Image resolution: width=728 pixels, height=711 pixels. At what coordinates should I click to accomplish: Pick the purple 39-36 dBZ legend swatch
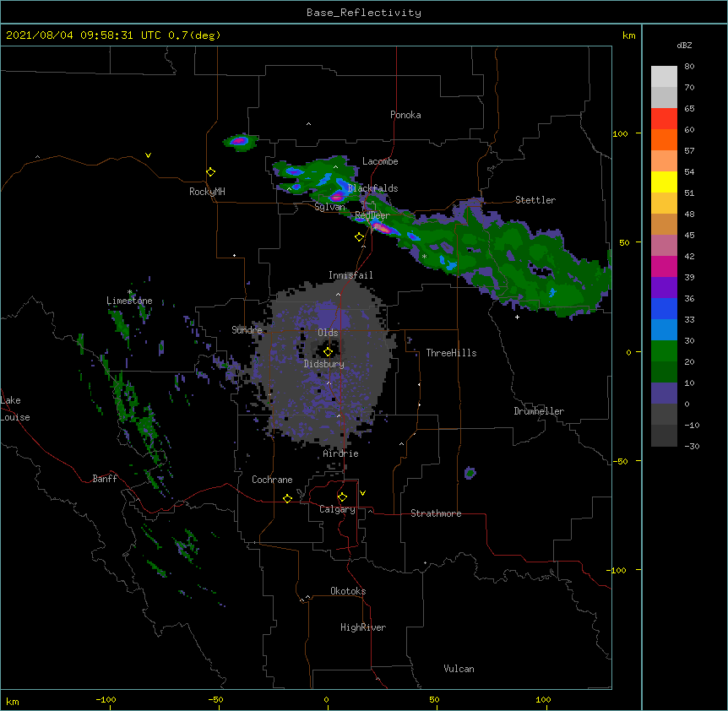point(664,288)
